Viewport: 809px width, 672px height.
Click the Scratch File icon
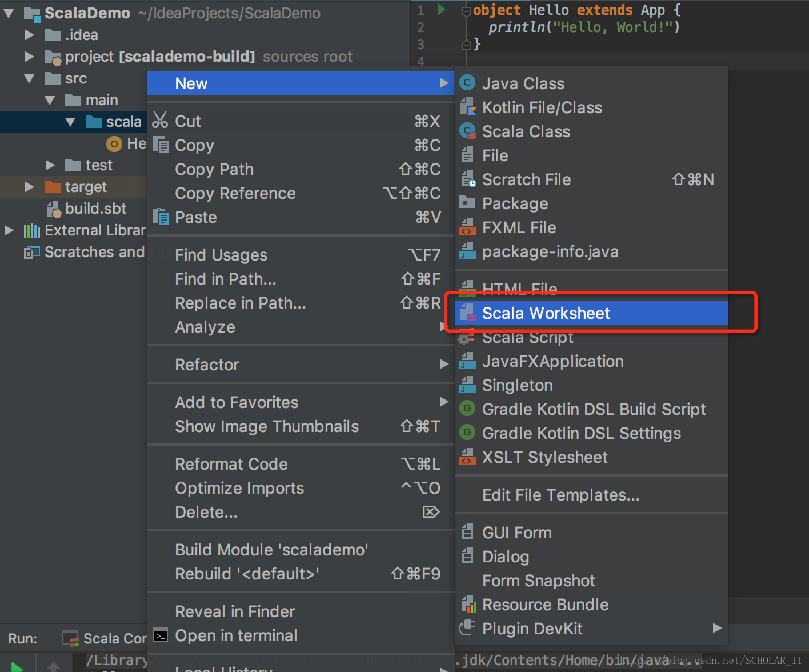pyautogui.click(x=468, y=179)
